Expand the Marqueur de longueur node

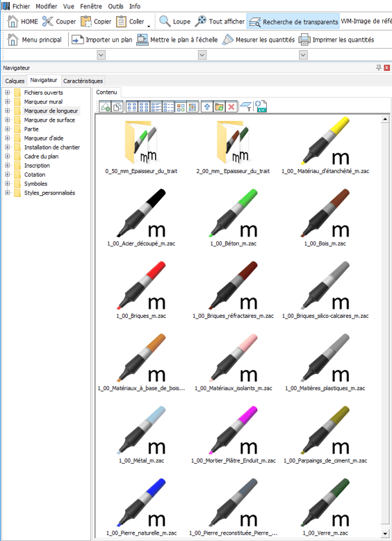coord(7,111)
